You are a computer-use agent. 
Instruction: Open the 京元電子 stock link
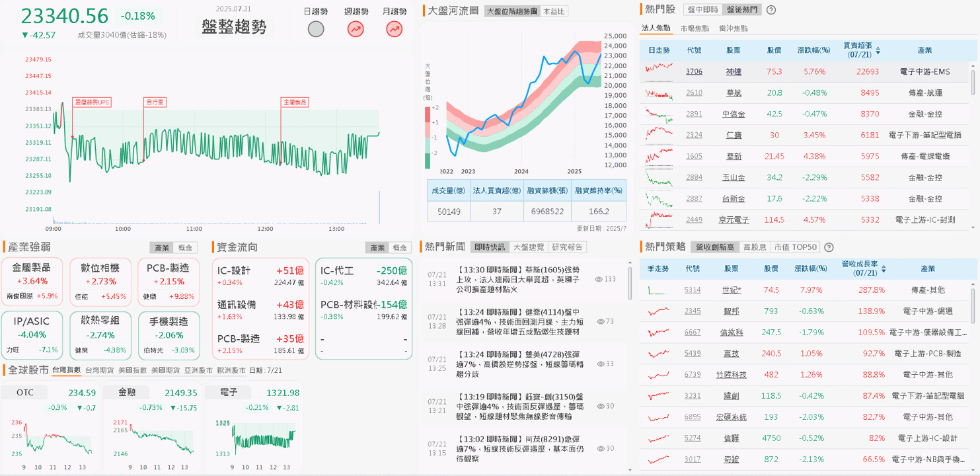[x=734, y=219]
